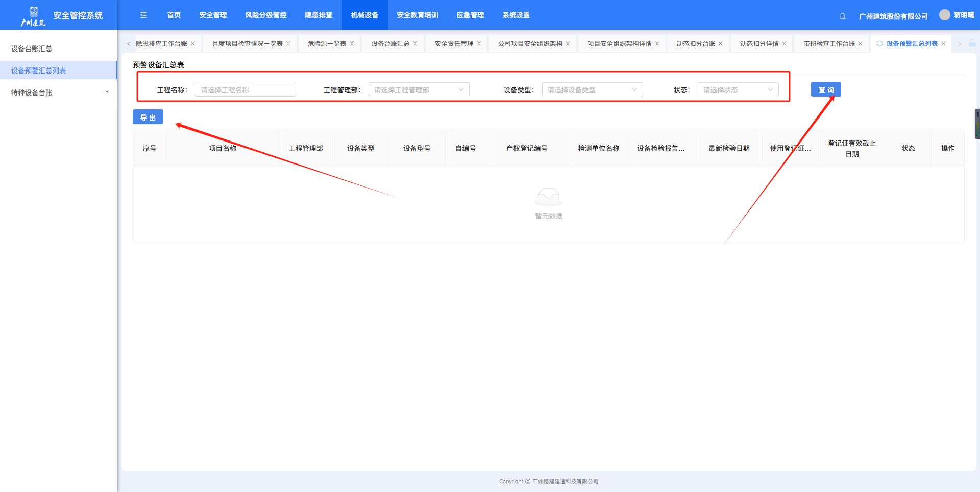
Task: Open the 工程管理部 dropdown
Action: (419, 90)
